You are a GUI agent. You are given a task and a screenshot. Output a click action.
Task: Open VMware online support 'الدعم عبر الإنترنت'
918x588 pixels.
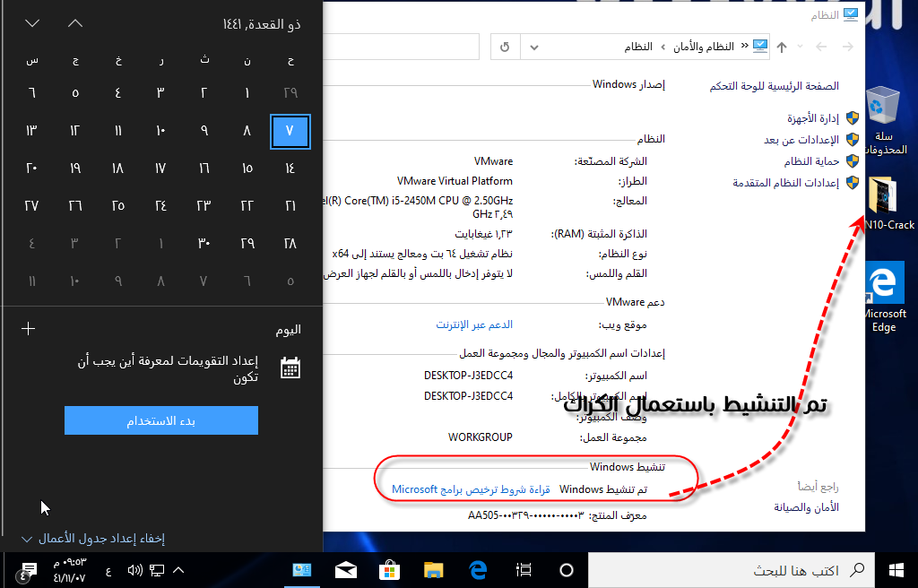474,324
